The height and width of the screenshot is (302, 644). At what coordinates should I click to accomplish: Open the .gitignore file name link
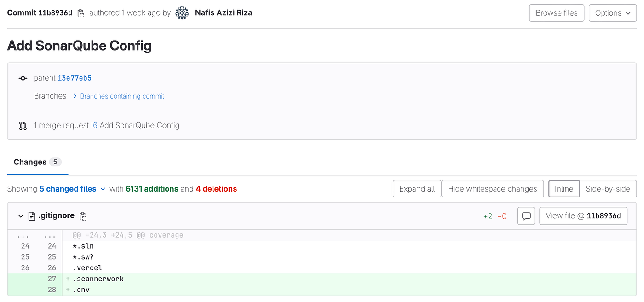pyautogui.click(x=56, y=216)
